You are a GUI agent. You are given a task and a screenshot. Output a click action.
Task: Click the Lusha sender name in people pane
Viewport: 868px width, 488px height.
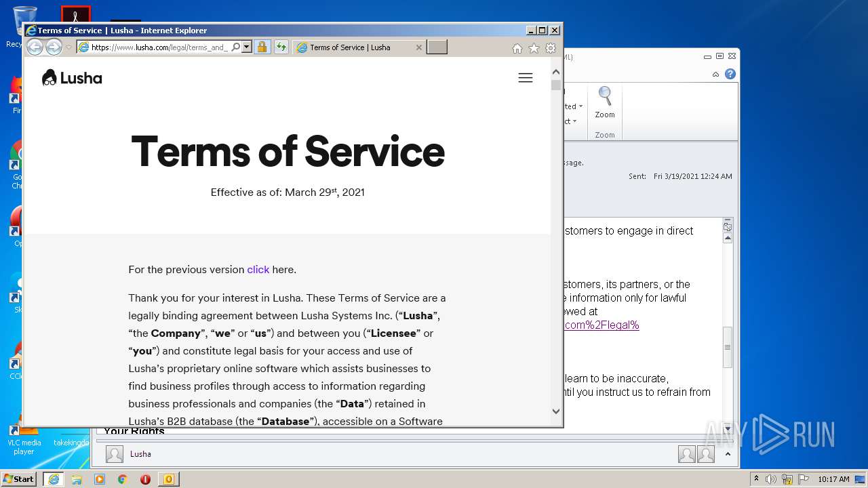(140, 454)
